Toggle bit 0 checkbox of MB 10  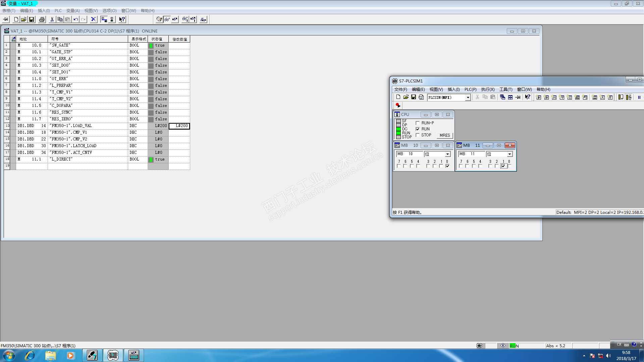pos(447,166)
